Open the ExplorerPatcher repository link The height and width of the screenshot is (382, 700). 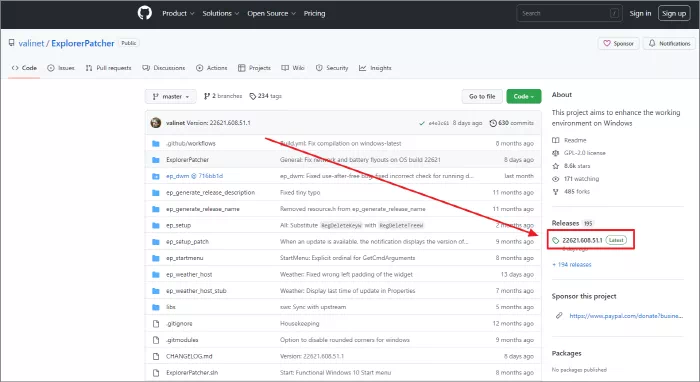pyautogui.click(x=83, y=43)
